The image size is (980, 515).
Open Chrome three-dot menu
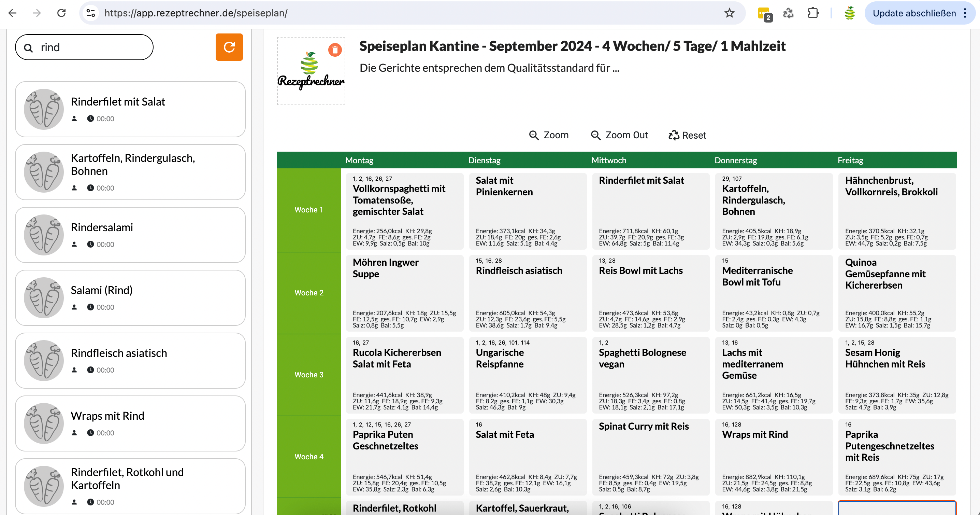965,13
